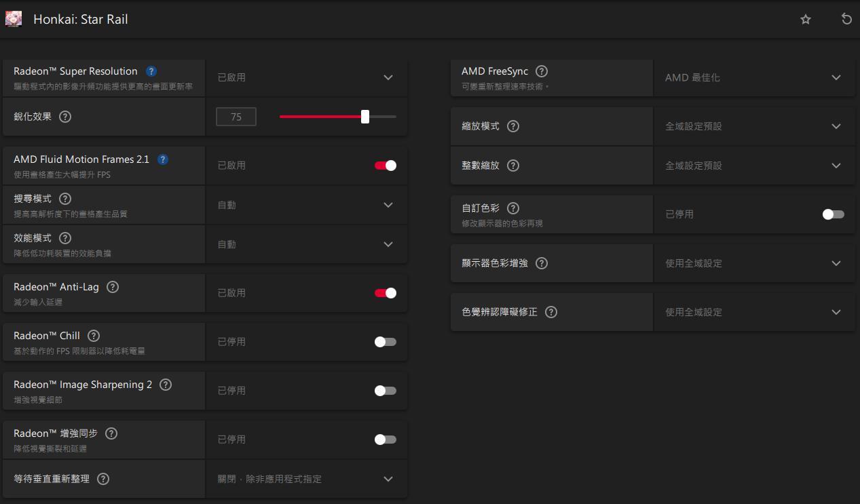Click the help icon beside 自訂色彩

(x=513, y=208)
